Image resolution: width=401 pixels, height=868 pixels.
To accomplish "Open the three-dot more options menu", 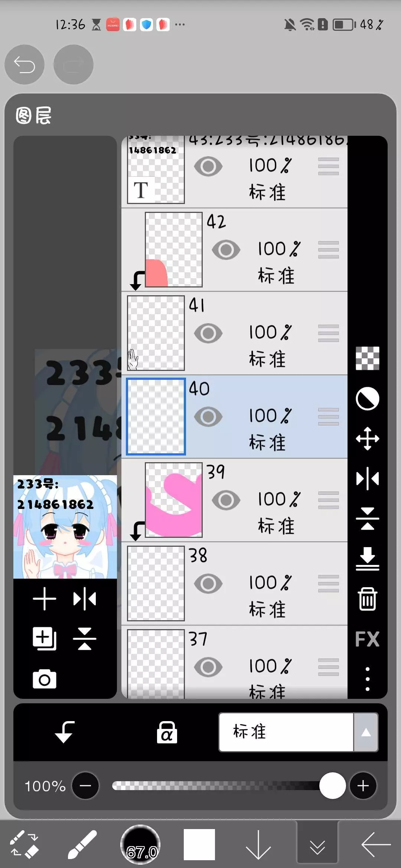I will pos(367,679).
